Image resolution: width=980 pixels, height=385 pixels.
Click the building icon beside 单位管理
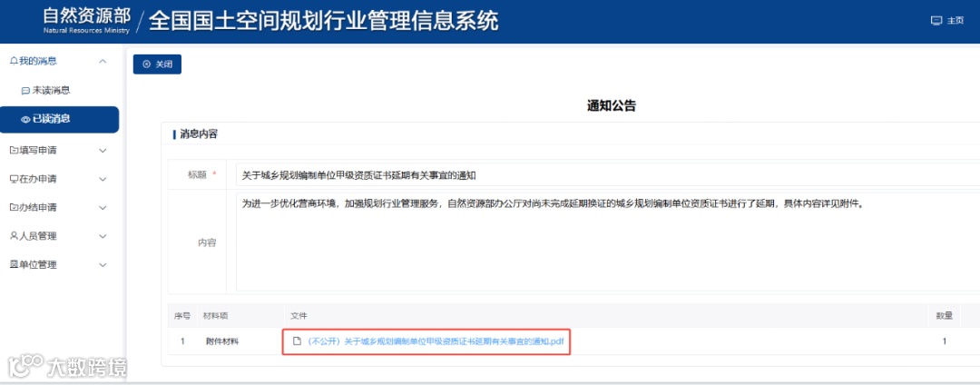(x=14, y=264)
